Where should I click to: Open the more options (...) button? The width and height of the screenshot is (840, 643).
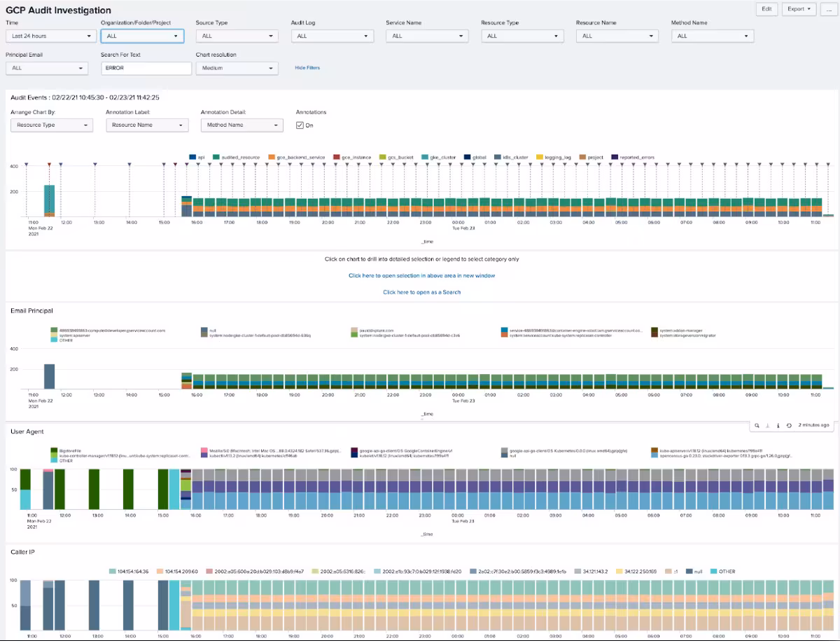(828, 9)
